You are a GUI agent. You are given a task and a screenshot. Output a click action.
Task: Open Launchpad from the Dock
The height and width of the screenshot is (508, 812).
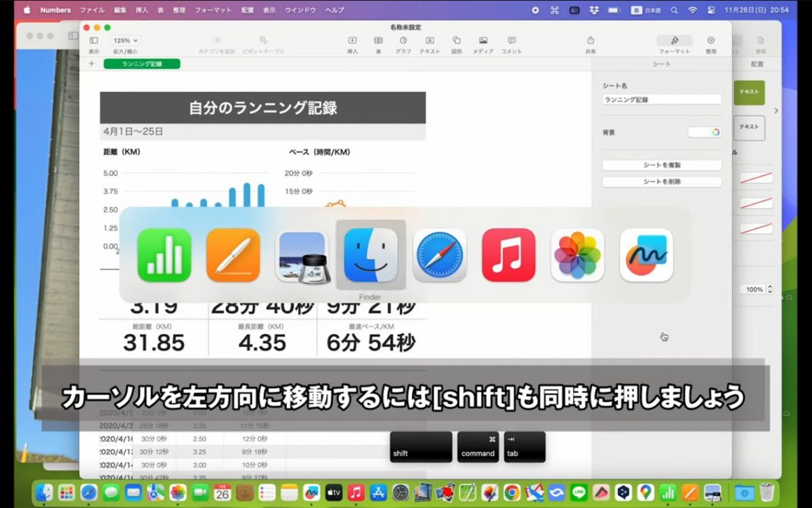[66, 492]
